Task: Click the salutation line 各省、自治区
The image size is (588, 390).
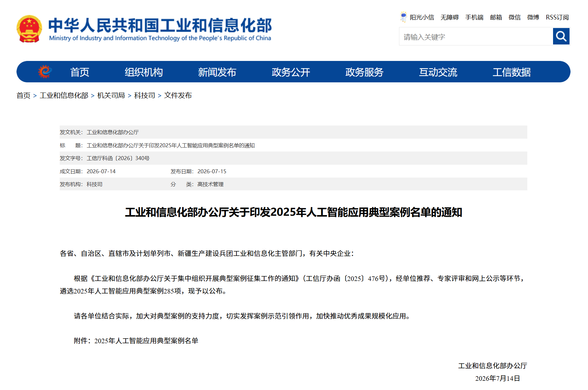Action: (207, 253)
